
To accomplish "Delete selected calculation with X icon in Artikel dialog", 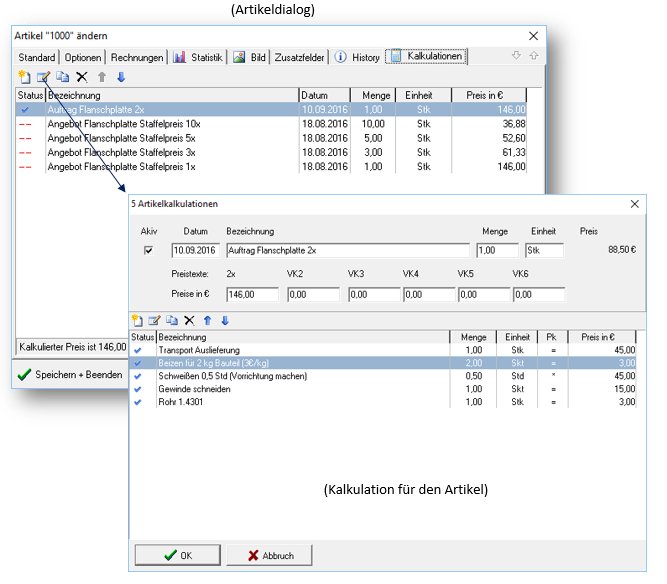I will 82,77.
